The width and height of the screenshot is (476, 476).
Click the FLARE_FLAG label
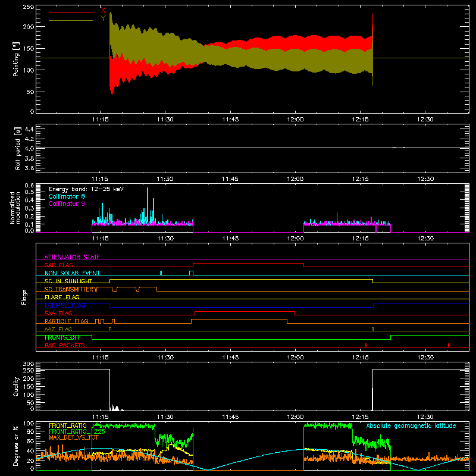62,297
